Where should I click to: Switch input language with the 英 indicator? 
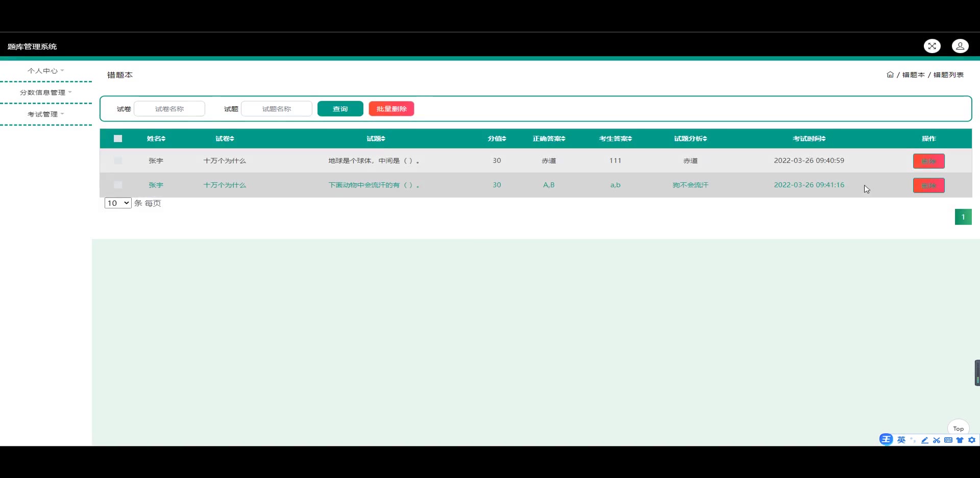tap(901, 440)
